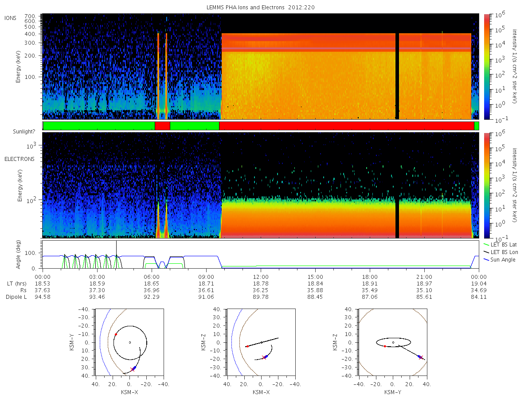Click the 'LET BS Lat' legend entry
The image size is (532, 399).
click(500, 244)
